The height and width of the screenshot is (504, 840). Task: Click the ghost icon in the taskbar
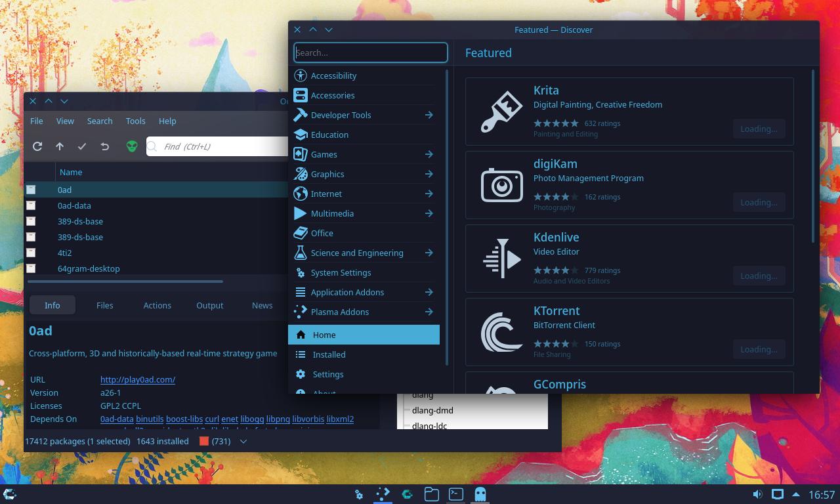[x=480, y=494]
